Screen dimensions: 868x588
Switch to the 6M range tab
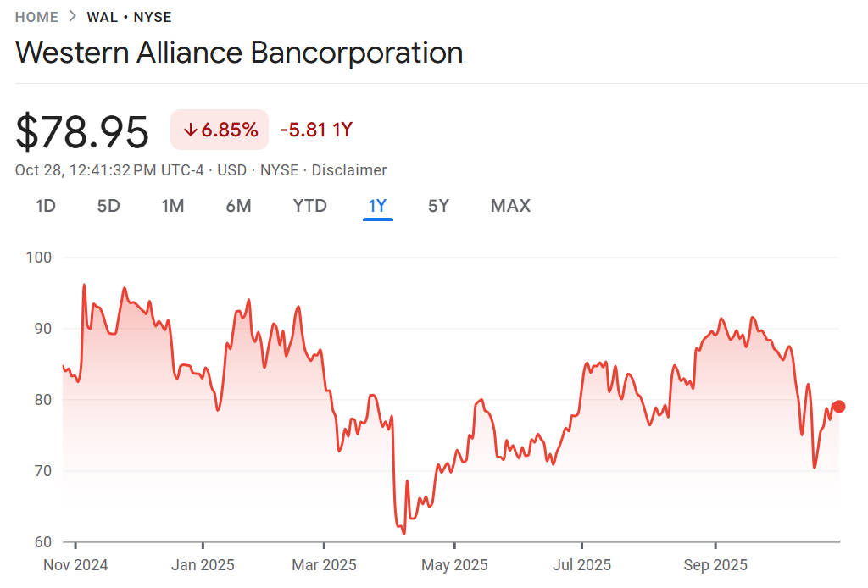(x=238, y=206)
